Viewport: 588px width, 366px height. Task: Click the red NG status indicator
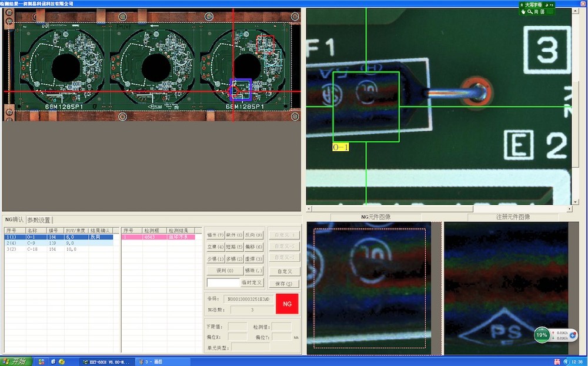pyautogui.click(x=287, y=304)
